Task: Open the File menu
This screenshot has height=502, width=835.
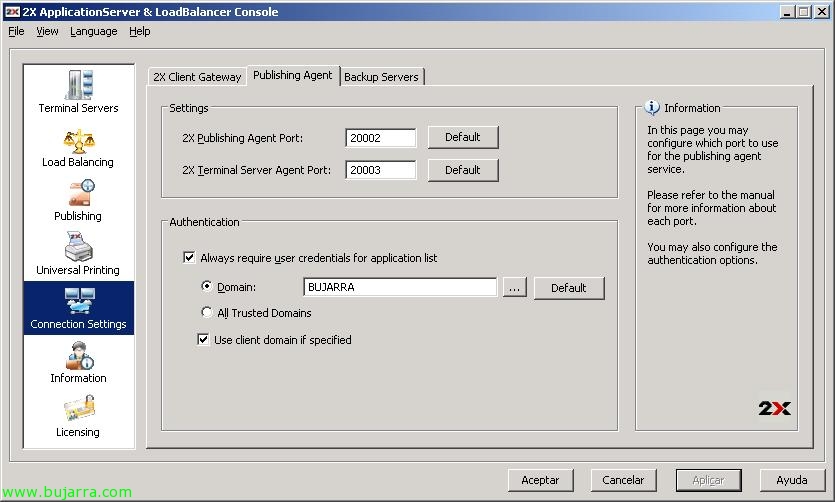Action: click(x=17, y=31)
